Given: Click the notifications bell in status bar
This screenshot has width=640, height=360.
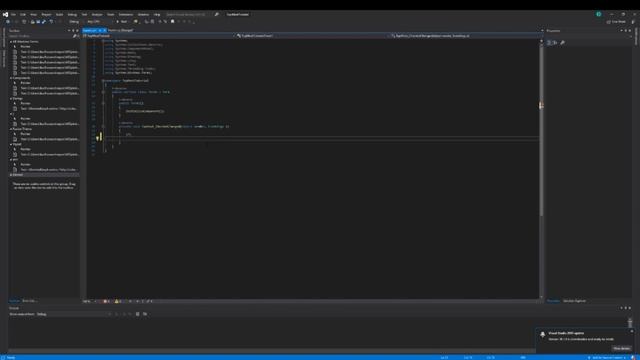Looking at the screenshot, I should click(633, 358).
